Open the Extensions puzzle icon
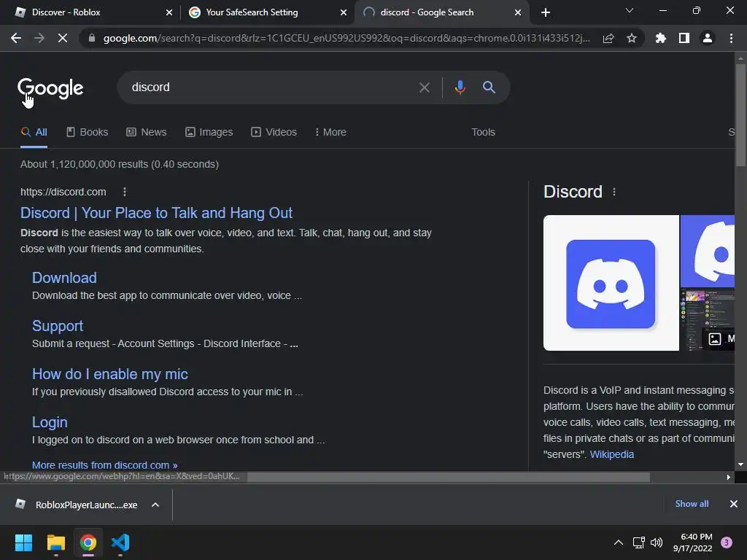Viewport: 747px width, 560px height. 661,38
